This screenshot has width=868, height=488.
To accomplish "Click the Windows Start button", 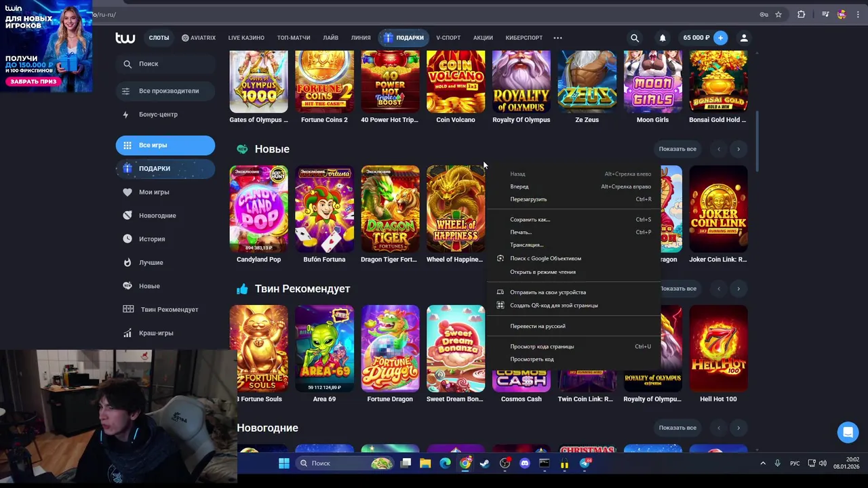I will (x=284, y=463).
